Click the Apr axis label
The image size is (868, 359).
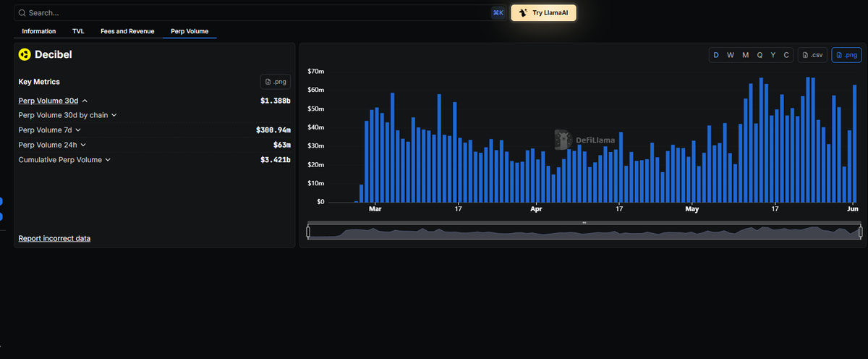[x=536, y=209]
